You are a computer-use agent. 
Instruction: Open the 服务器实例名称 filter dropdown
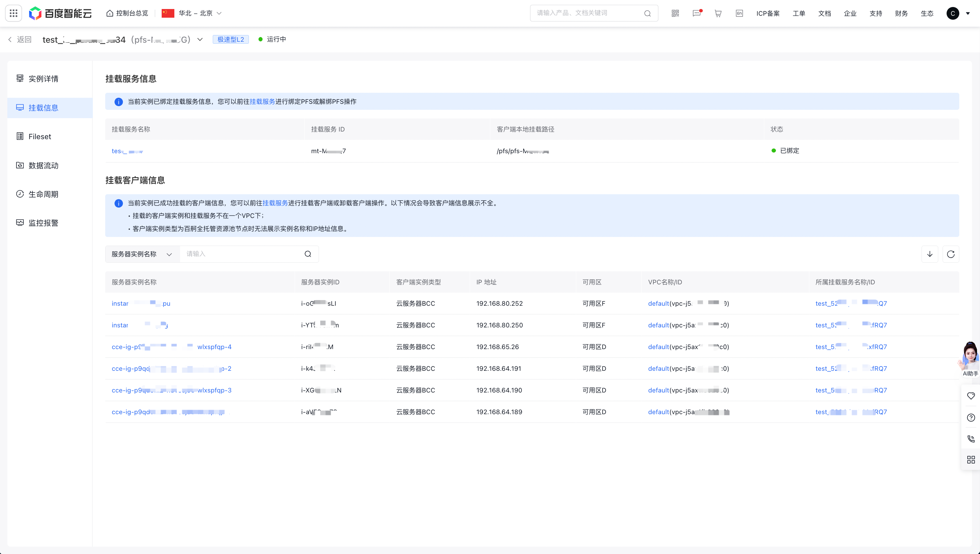142,254
